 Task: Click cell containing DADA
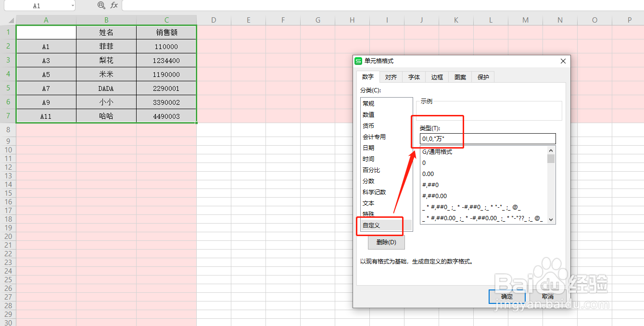coord(106,88)
